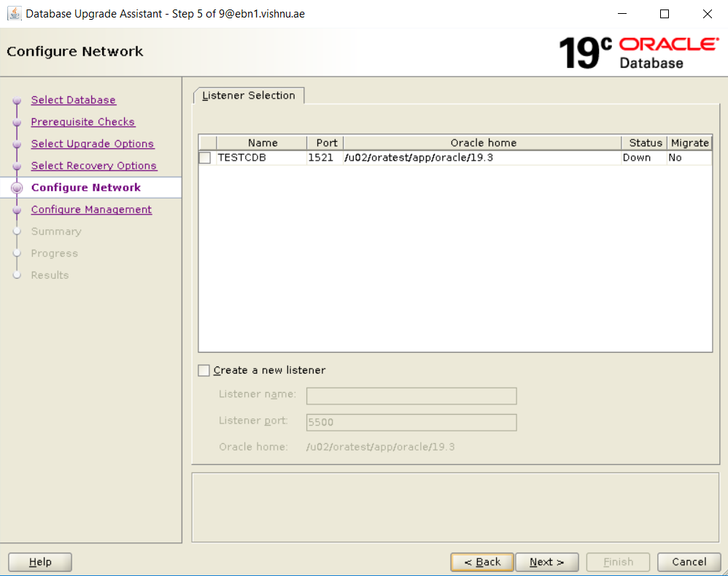Screen dimensions: 728x576
Task: Click the Oracle 19c Database logo
Action: [x=639, y=53]
